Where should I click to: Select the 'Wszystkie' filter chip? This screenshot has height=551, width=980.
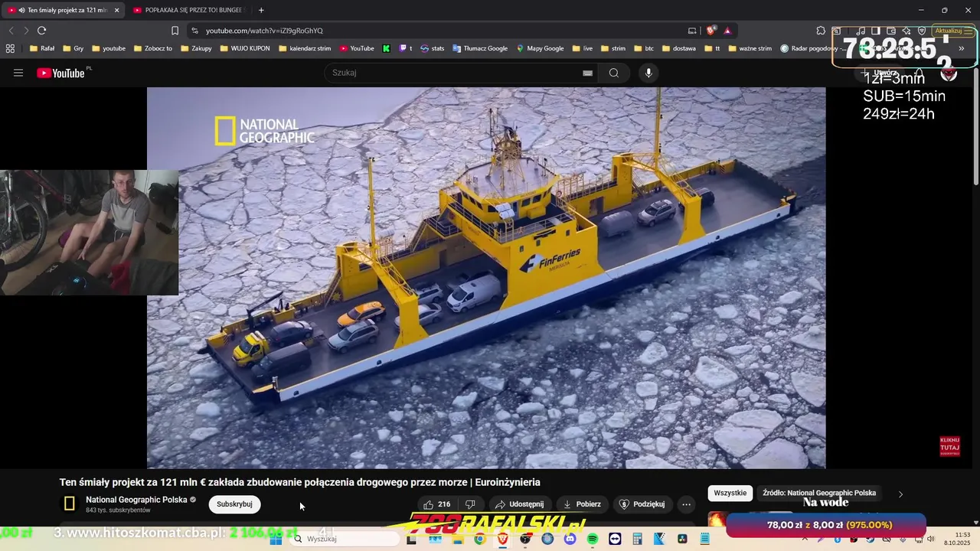pyautogui.click(x=730, y=493)
